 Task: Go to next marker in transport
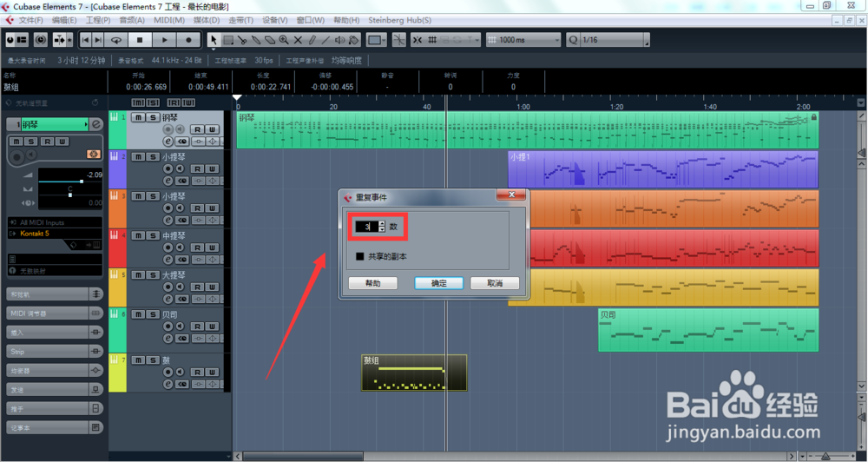coord(97,40)
